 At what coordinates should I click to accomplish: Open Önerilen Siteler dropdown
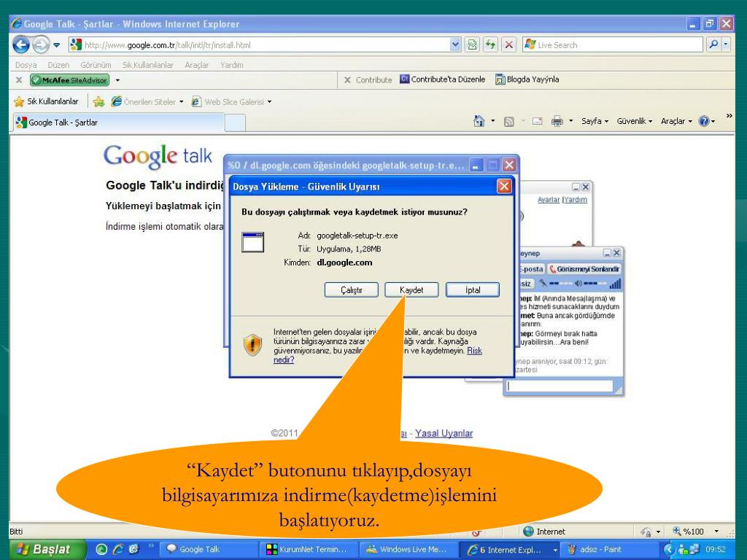tap(147, 101)
